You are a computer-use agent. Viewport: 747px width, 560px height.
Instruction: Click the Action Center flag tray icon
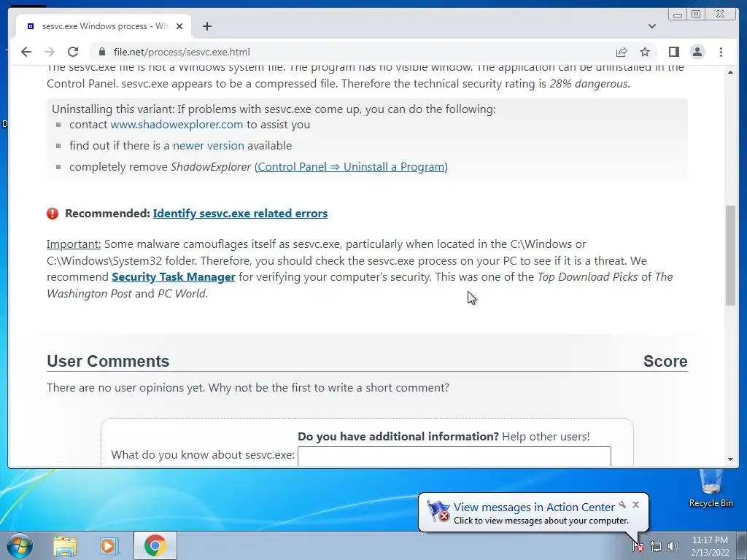click(x=638, y=546)
